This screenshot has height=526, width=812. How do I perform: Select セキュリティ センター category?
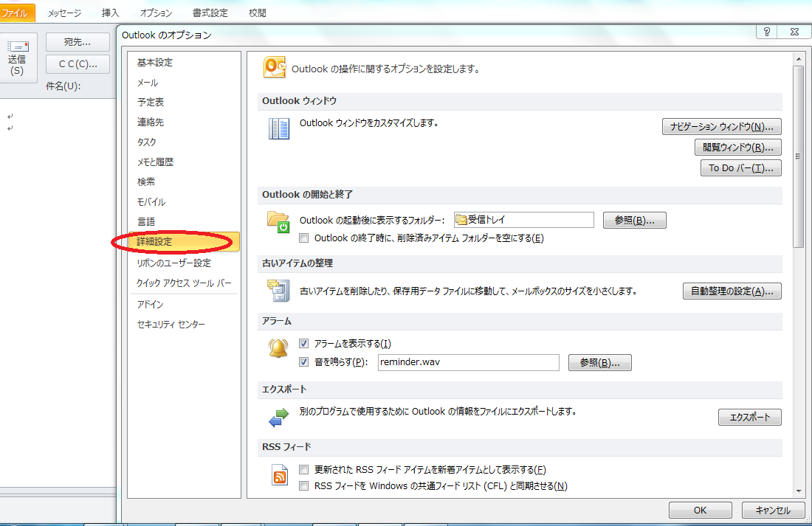coord(184,324)
